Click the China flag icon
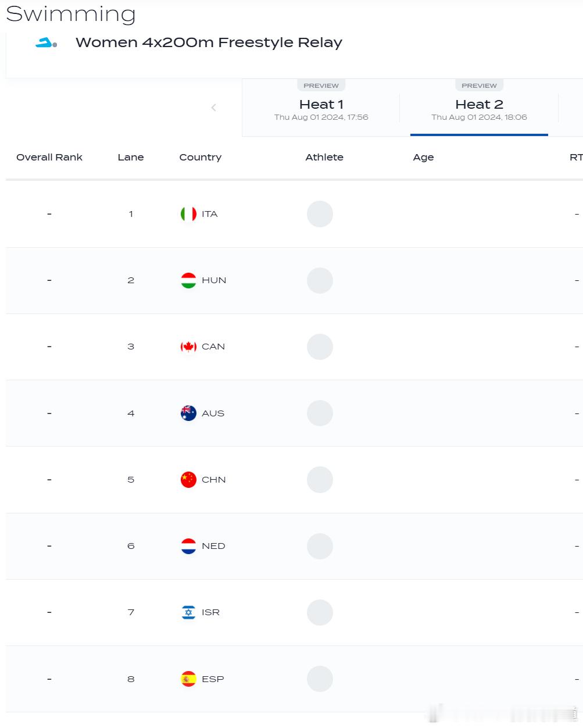583x728 pixels. (188, 480)
